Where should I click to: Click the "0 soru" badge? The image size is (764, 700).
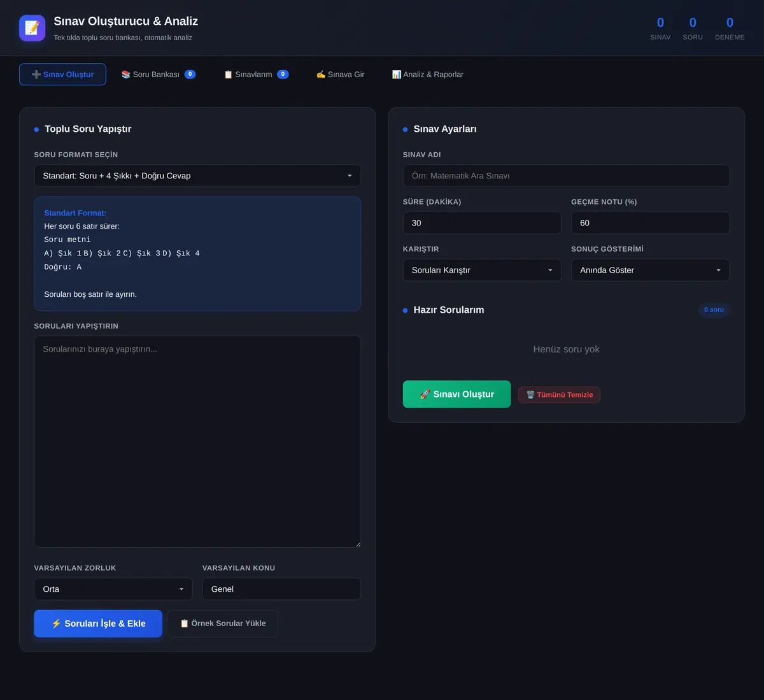pos(714,310)
